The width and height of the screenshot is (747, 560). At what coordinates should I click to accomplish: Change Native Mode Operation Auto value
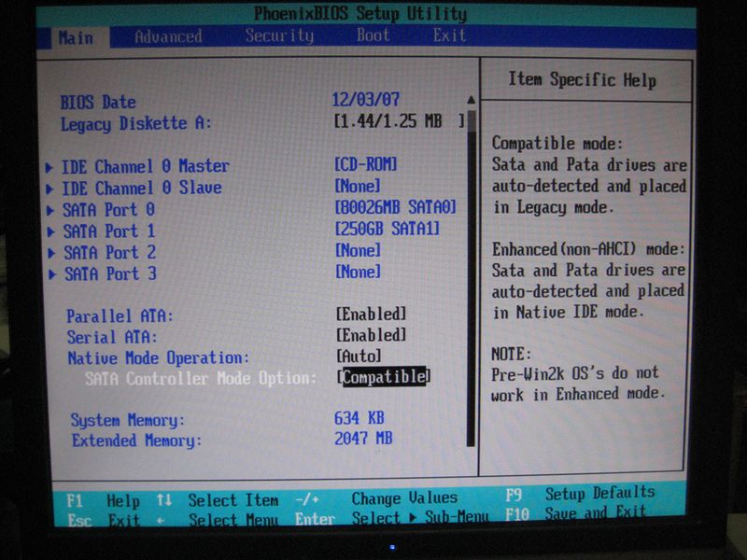tap(359, 356)
